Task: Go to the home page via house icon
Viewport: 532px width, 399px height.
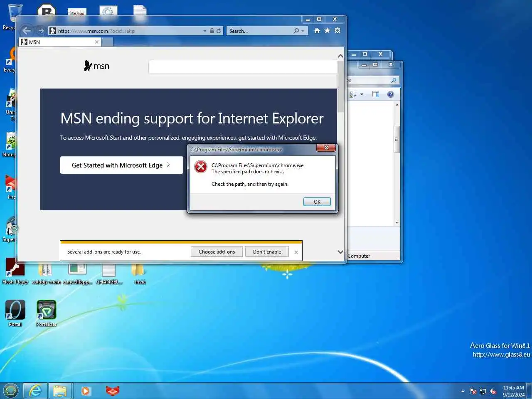Action: click(317, 31)
